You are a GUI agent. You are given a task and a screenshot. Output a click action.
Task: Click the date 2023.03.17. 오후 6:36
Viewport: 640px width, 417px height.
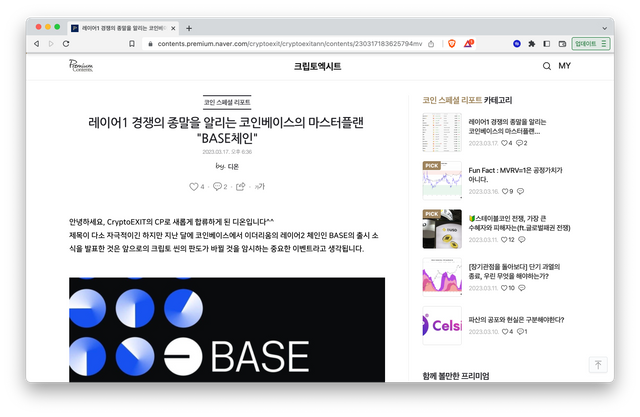(x=227, y=152)
